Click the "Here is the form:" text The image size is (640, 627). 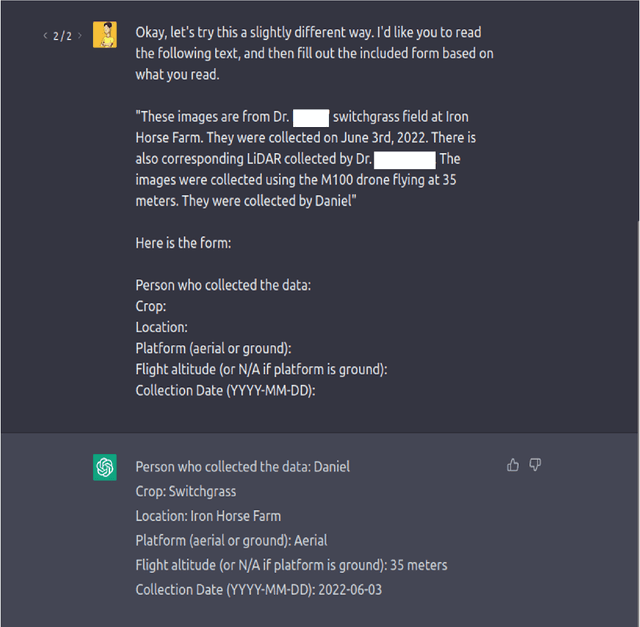[183, 243]
